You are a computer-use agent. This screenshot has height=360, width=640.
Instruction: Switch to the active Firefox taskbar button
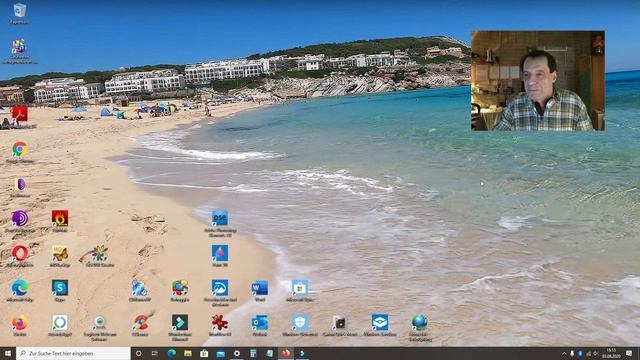pyautogui.click(x=286, y=353)
